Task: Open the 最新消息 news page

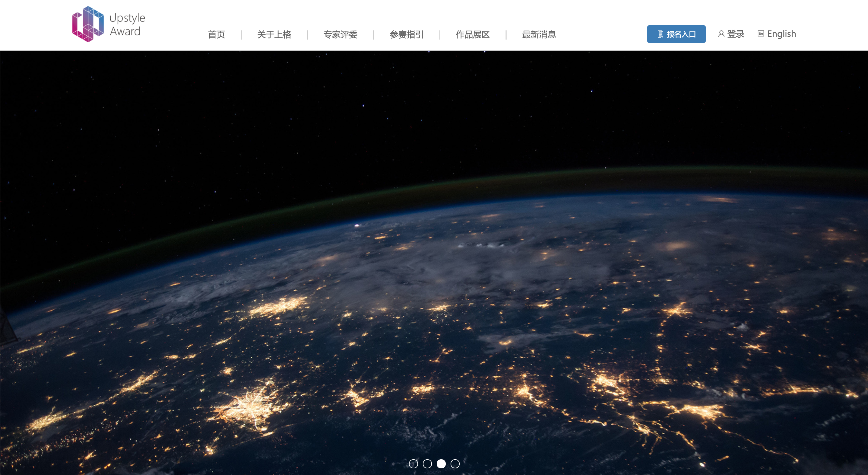Action: click(x=539, y=34)
